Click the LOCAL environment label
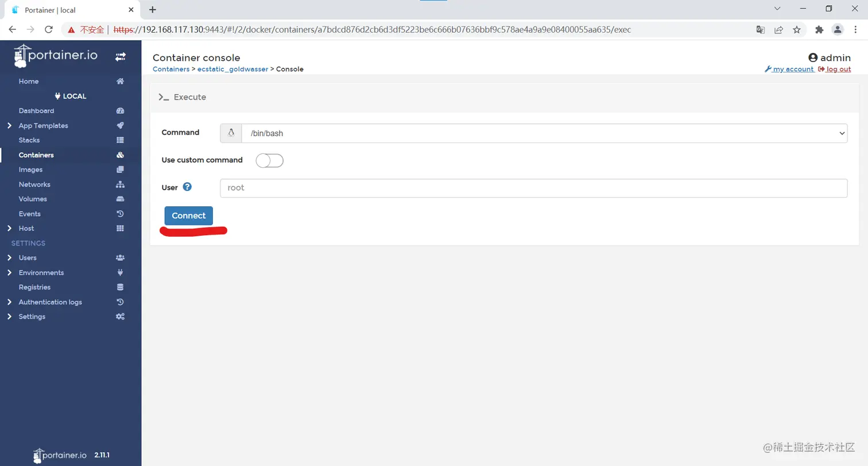 [x=71, y=97]
